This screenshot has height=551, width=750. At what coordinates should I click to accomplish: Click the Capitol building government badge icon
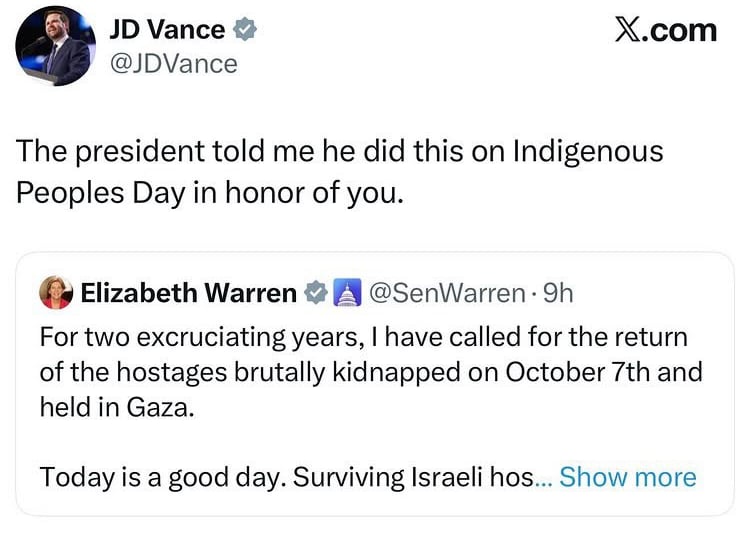[346, 293]
